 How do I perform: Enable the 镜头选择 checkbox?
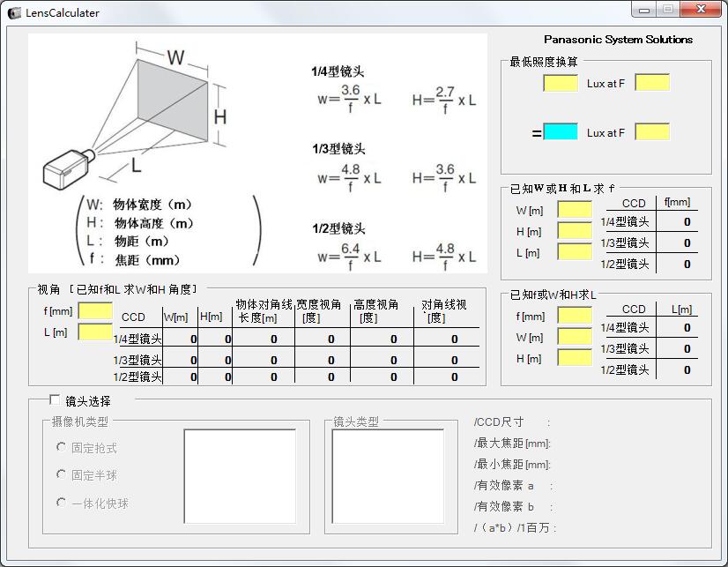[55, 399]
